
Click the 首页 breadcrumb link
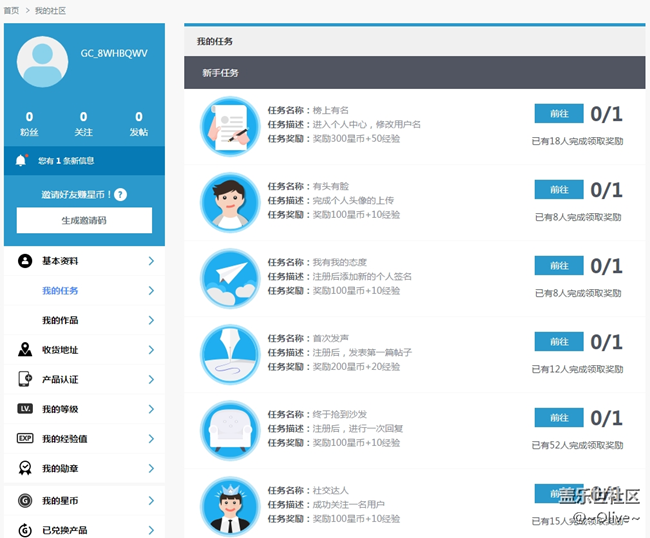pos(11,9)
